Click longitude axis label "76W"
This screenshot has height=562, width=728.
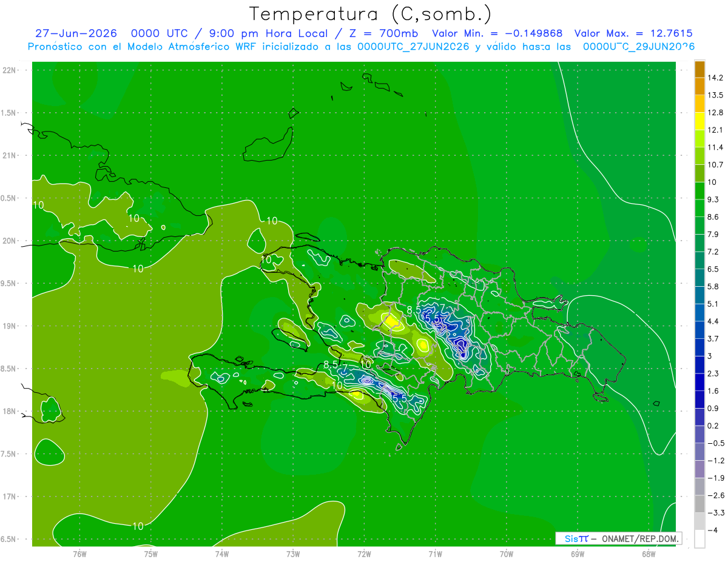[79, 554]
